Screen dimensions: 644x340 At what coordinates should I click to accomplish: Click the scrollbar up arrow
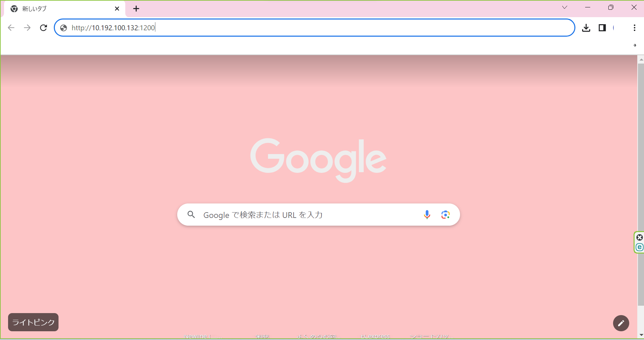[641, 60]
